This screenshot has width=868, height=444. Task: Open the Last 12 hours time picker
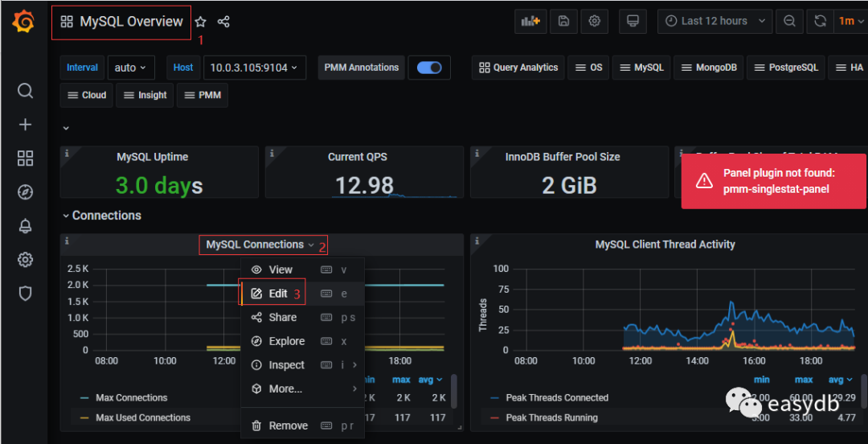(x=714, y=21)
